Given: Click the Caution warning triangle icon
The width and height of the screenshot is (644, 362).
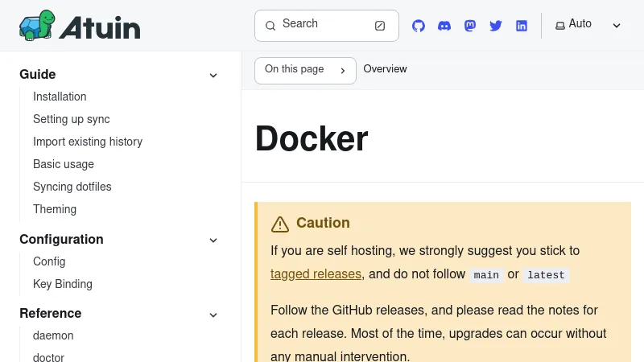Looking at the screenshot, I should pos(279,224).
